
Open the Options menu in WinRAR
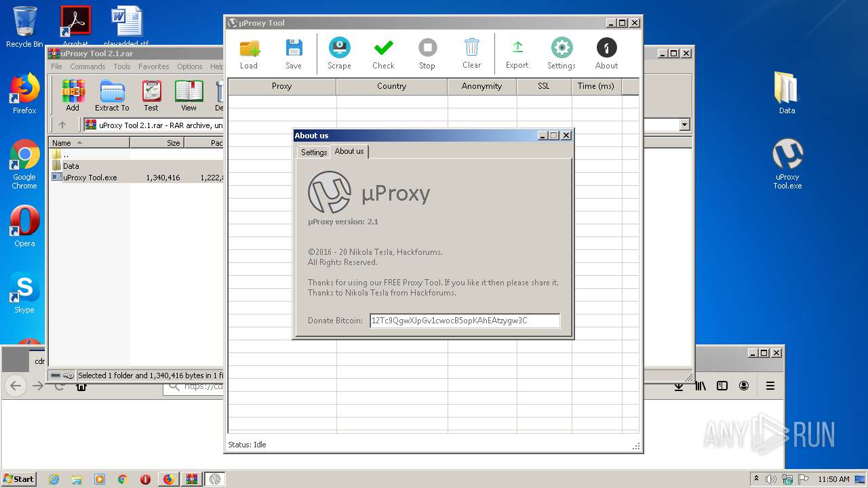190,66
